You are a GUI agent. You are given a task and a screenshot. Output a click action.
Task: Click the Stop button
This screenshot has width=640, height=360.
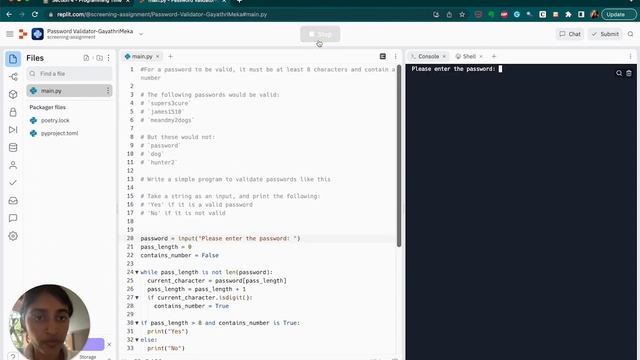(320, 34)
